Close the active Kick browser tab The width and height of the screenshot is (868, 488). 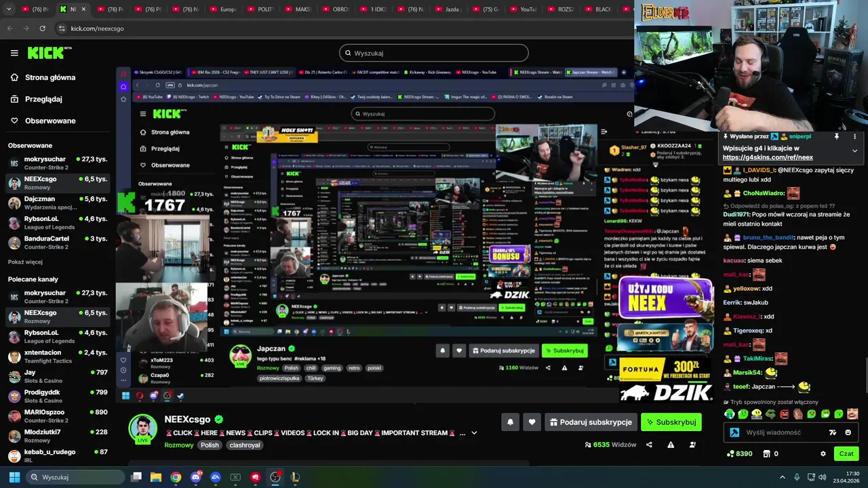point(83,9)
